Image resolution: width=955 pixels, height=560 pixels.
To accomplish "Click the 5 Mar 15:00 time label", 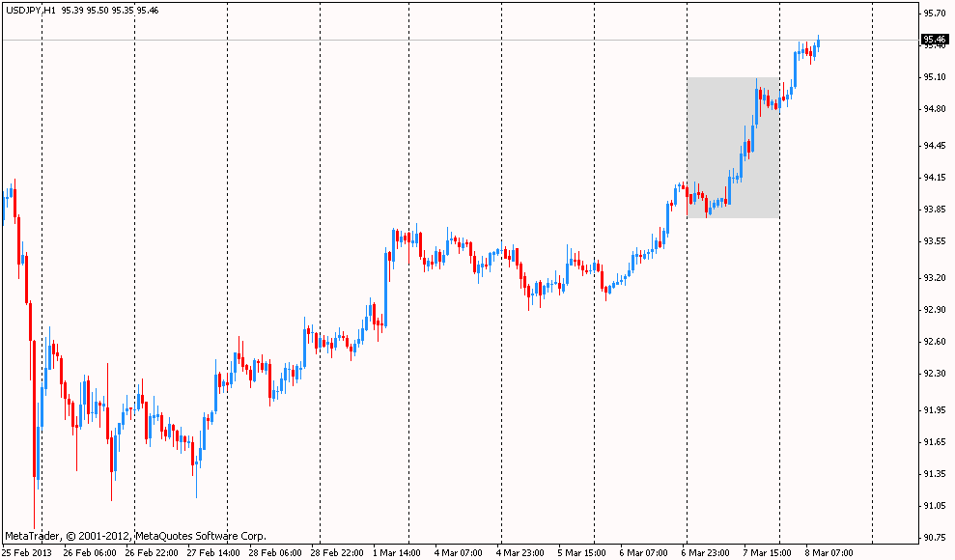I will pyautogui.click(x=582, y=552).
